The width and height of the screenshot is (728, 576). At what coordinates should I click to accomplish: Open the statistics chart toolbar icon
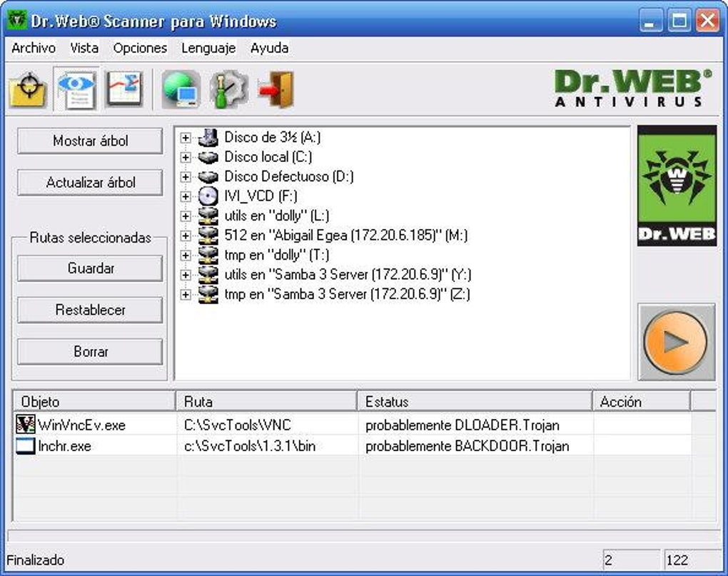(124, 89)
